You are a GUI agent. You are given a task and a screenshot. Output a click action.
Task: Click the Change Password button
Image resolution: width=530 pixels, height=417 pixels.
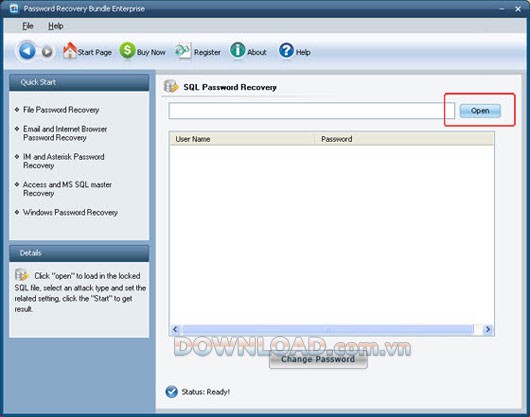[x=318, y=359]
